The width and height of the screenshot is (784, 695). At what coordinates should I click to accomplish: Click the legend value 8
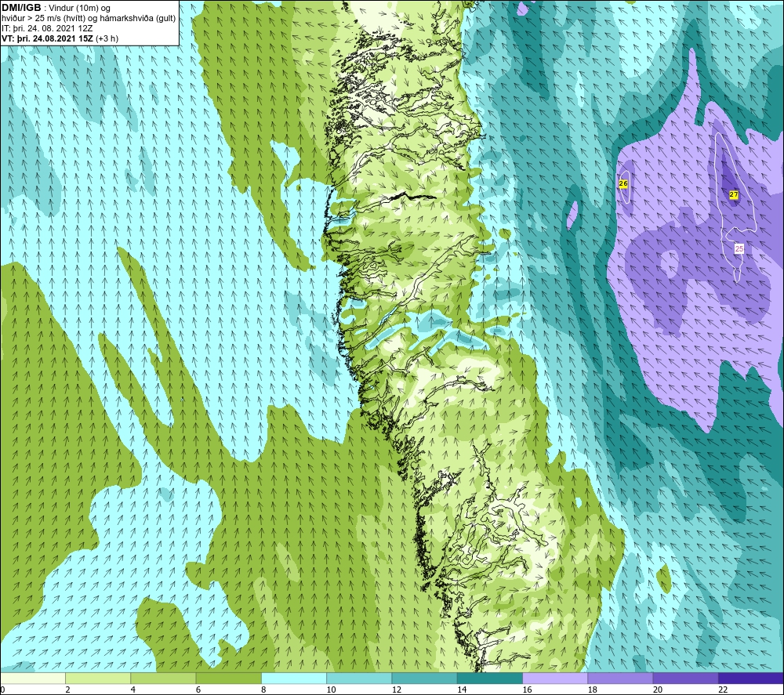[x=263, y=690]
